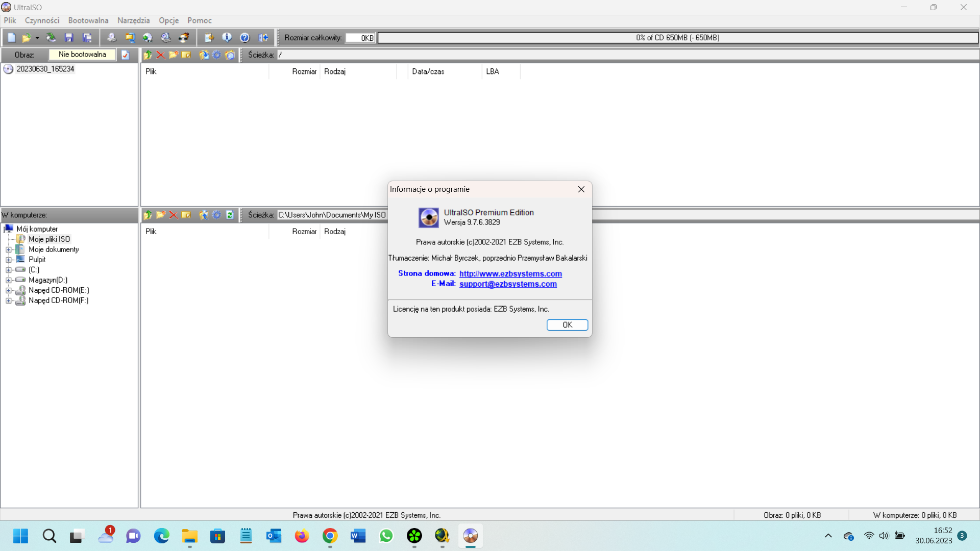Click the burn CD/DVD image flame icon
The image size is (980, 551).
pyautogui.click(x=184, y=38)
